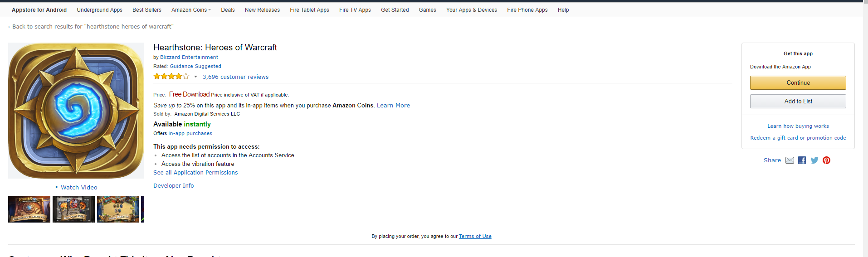The height and width of the screenshot is (257, 868).
Task: Click Download the Amazon App text
Action: click(x=780, y=67)
